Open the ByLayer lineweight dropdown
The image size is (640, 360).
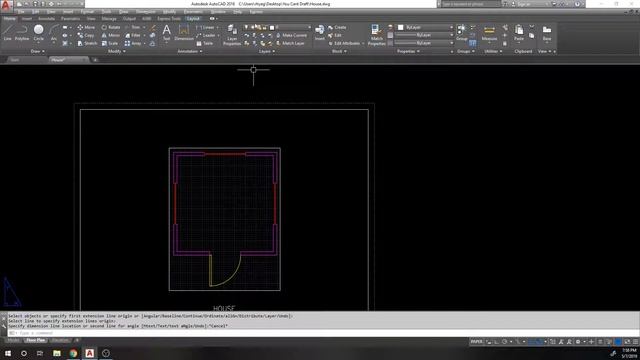pos(425,35)
